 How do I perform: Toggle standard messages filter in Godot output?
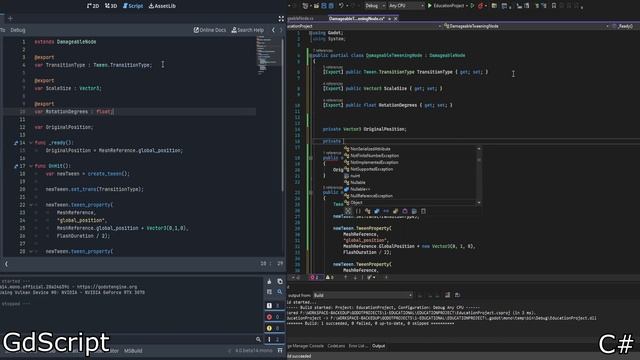274,305
